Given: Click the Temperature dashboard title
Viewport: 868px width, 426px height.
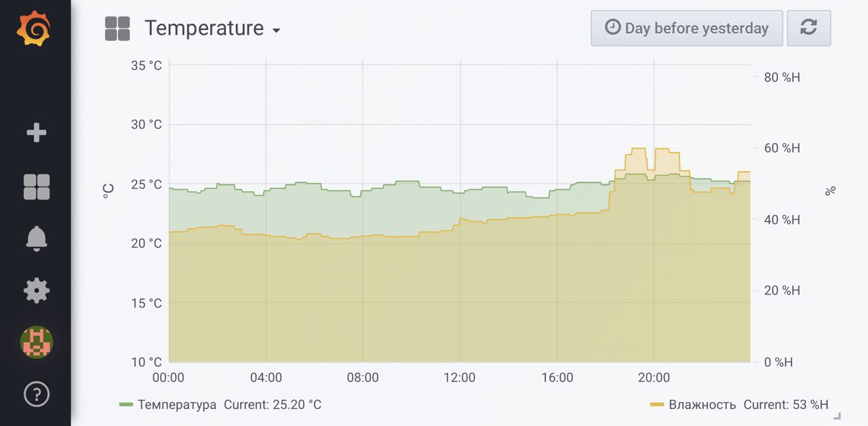Looking at the screenshot, I should click(x=204, y=28).
